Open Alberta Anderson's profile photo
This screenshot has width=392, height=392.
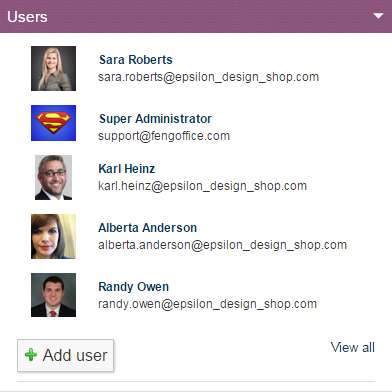53,236
